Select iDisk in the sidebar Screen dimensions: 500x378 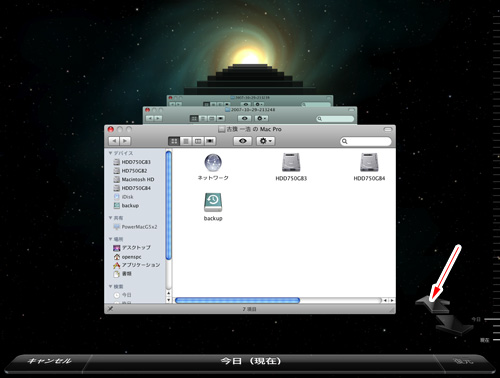click(x=123, y=197)
